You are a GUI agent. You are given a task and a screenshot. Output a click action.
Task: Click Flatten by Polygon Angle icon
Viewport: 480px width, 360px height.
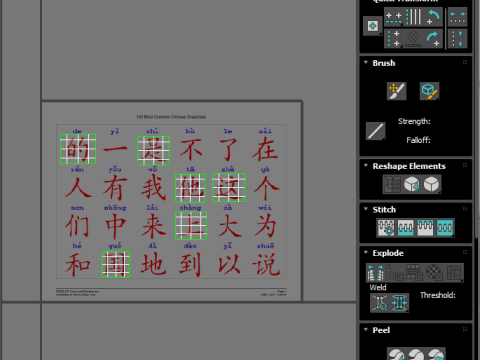tap(395, 273)
